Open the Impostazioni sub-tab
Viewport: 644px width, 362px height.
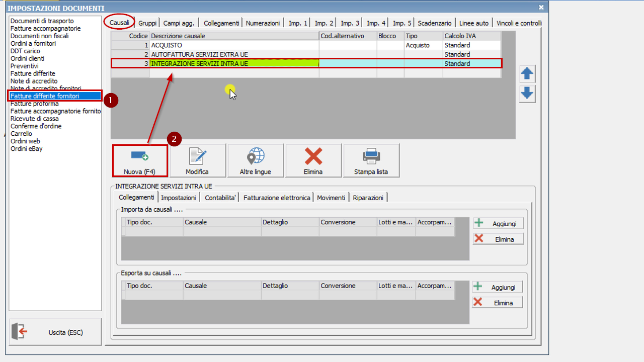point(179,198)
